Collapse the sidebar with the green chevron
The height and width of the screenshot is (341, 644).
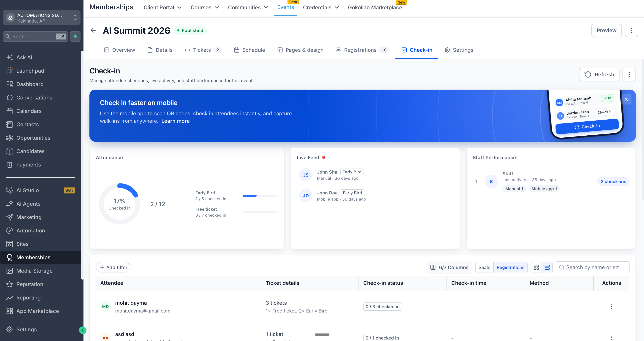coord(83,330)
